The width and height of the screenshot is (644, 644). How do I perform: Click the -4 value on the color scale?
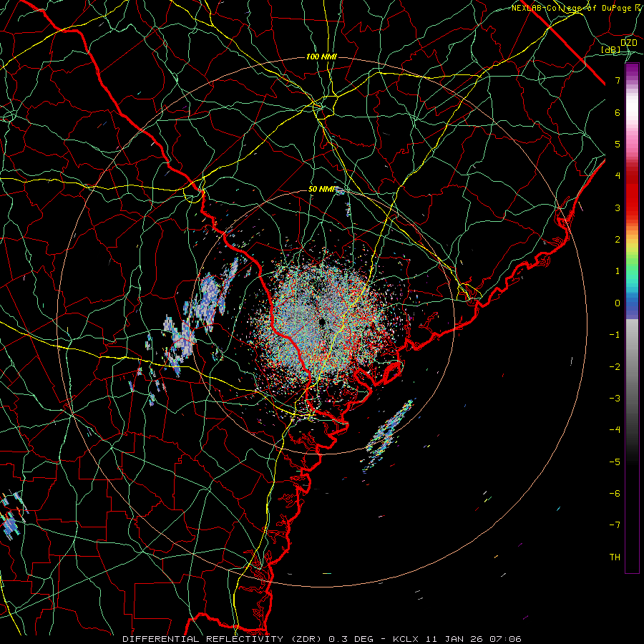(615, 430)
